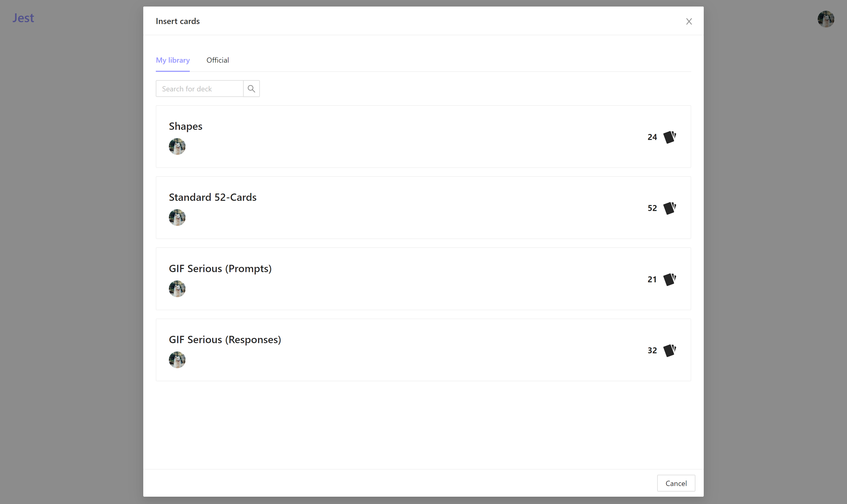
Task: Pick the GIF Serious (Prompts) deck title
Action: pyautogui.click(x=220, y=268)
